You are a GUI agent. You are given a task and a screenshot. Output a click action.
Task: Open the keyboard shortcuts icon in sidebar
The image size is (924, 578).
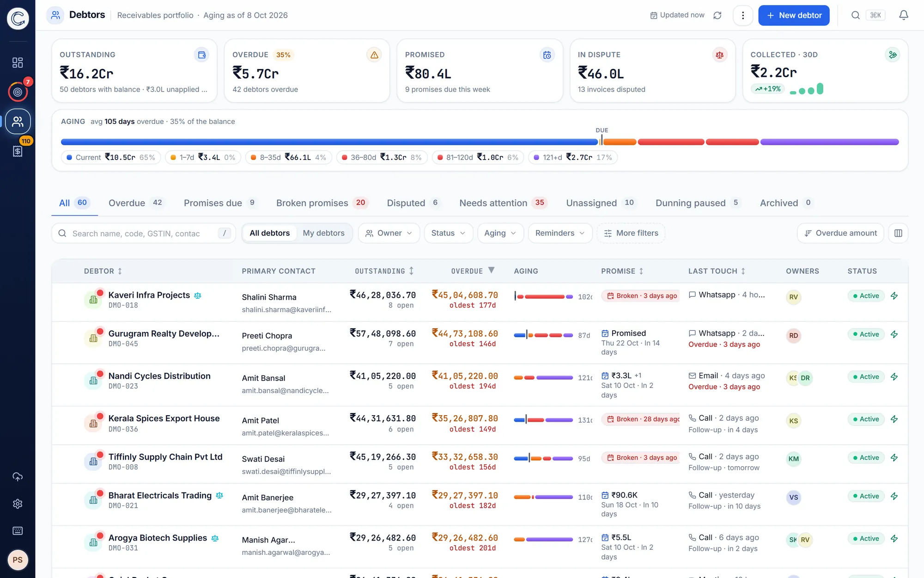[18, 531]
